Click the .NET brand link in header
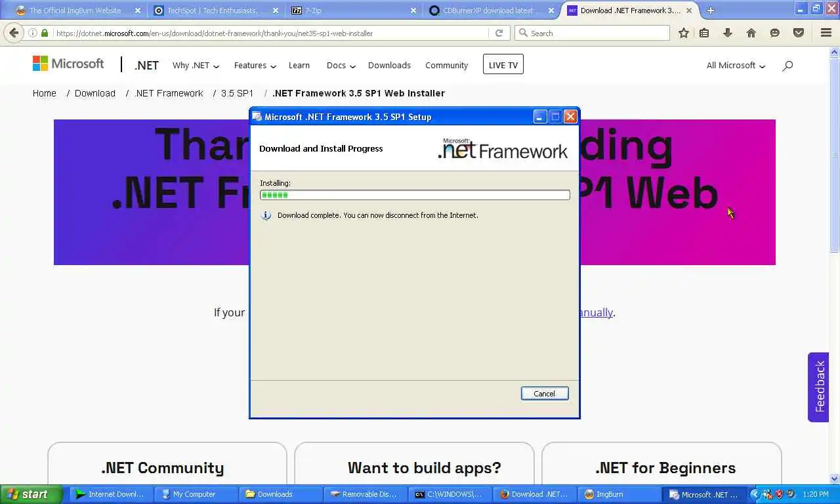840x504 pixels. (146, 65)
